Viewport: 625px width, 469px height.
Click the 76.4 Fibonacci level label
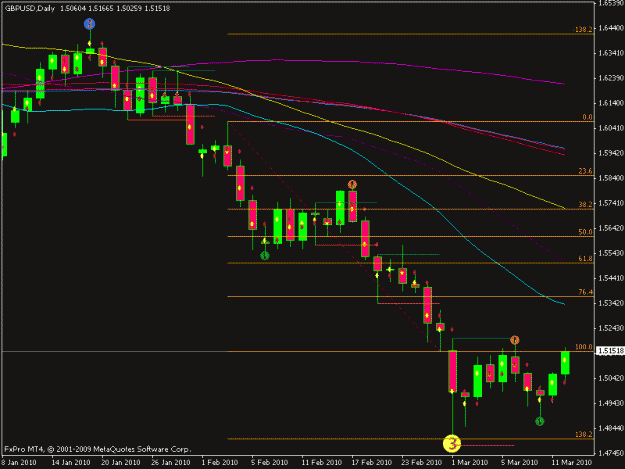pos(586,292)
